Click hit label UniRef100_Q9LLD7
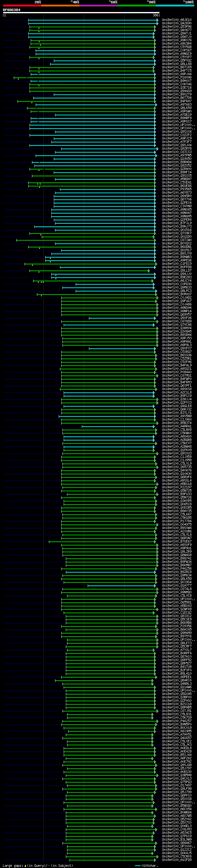 [x=177, y=271]
